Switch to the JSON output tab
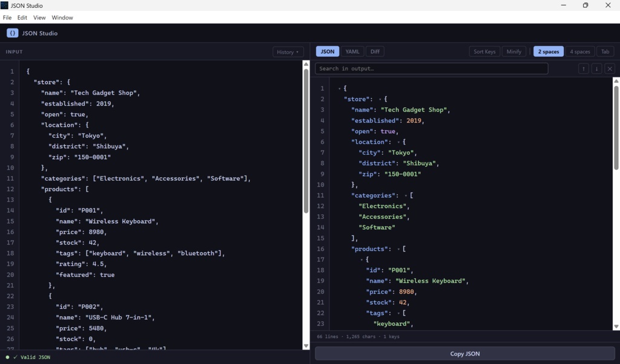Viewport: 620px width, 364px height. (328, 51)
